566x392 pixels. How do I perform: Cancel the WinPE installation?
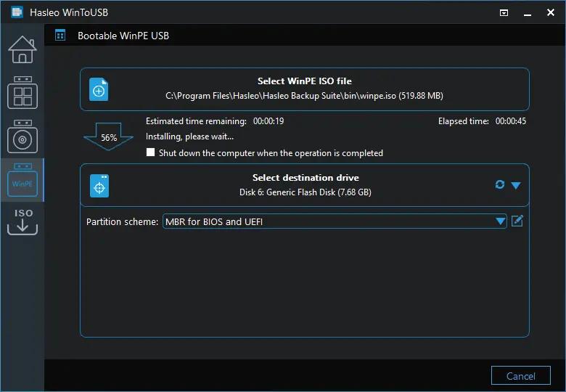pyautogui.click(x=520, y=376)
